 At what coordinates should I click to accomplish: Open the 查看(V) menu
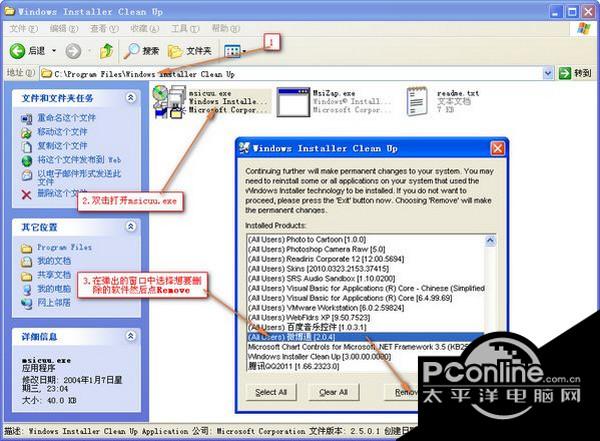coord(104,29)
